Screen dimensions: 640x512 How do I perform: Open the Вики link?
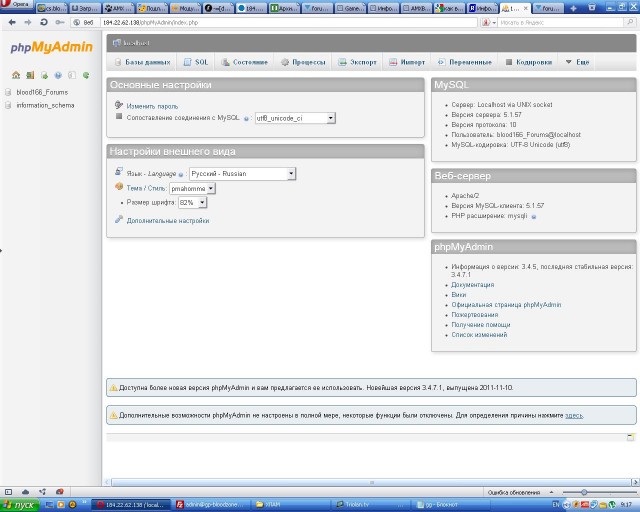point(459,294)
